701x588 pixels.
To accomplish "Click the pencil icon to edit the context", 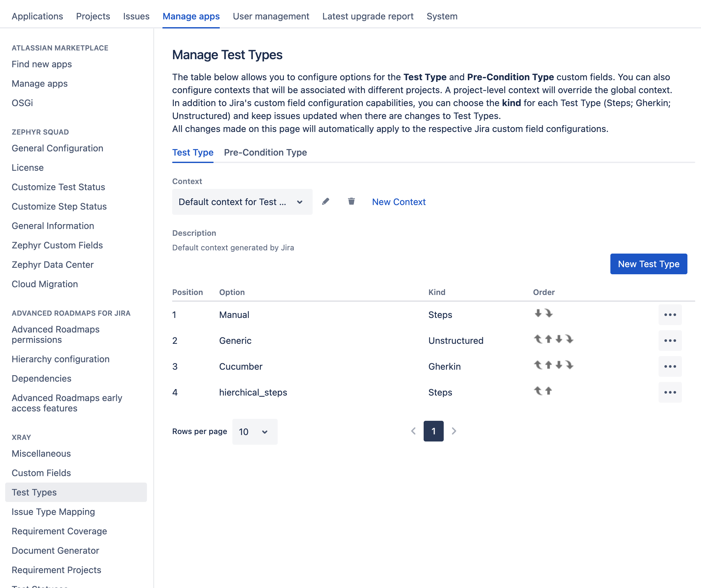I will click(326, 201).
